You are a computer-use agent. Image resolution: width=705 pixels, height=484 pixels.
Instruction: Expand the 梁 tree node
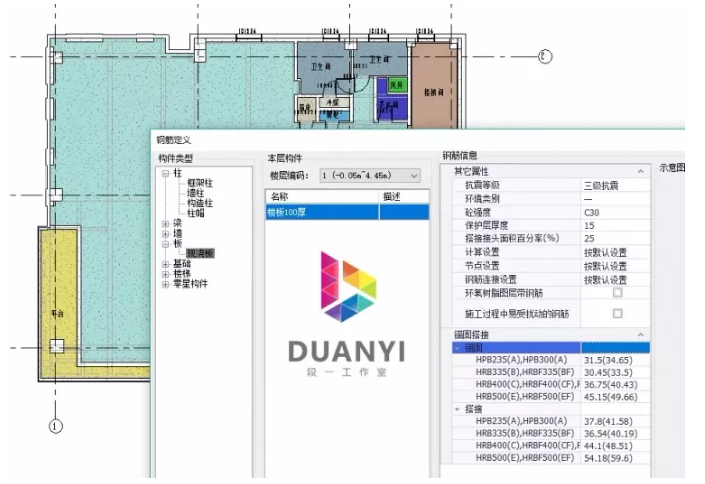[x=165, y=224]
